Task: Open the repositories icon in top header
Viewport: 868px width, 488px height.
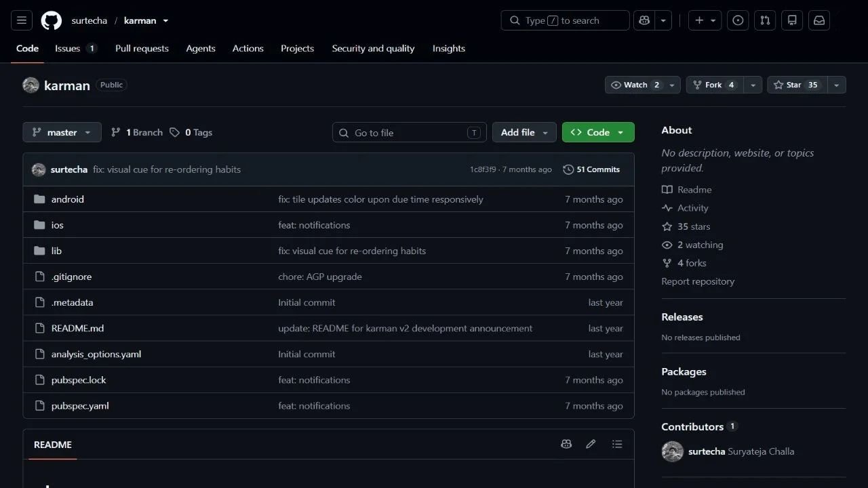Action: [792, 20]
